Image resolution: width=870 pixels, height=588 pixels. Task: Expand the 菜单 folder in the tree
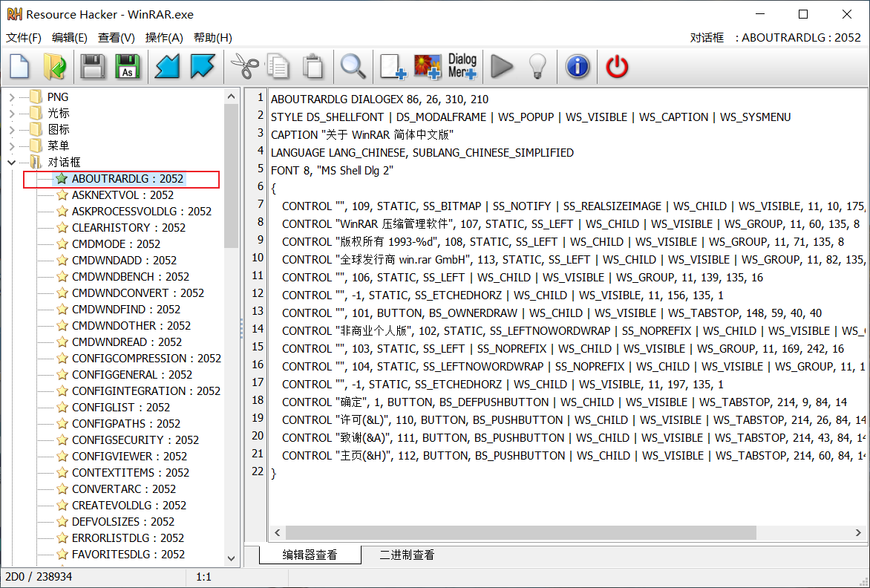click(12, 146)
